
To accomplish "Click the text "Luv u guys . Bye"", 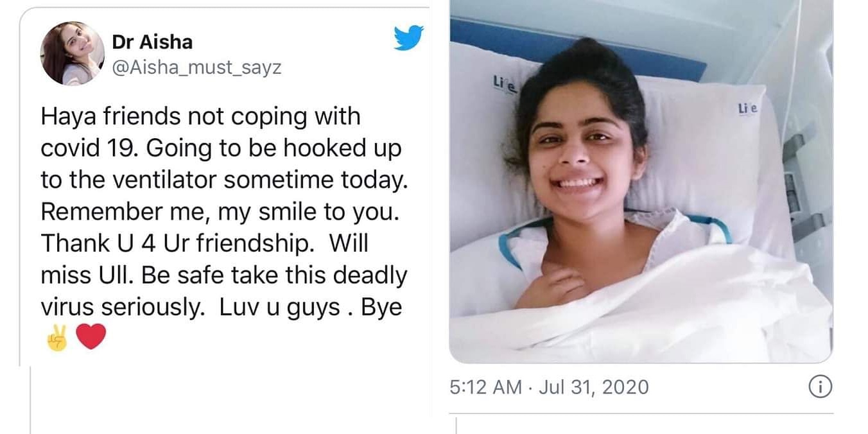I will (x=311, y=308).
